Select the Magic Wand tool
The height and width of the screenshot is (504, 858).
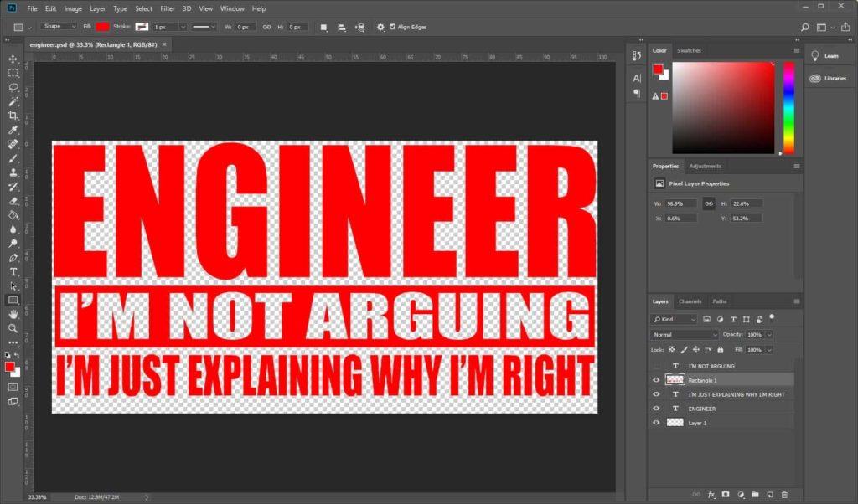(x=13, y=101)
